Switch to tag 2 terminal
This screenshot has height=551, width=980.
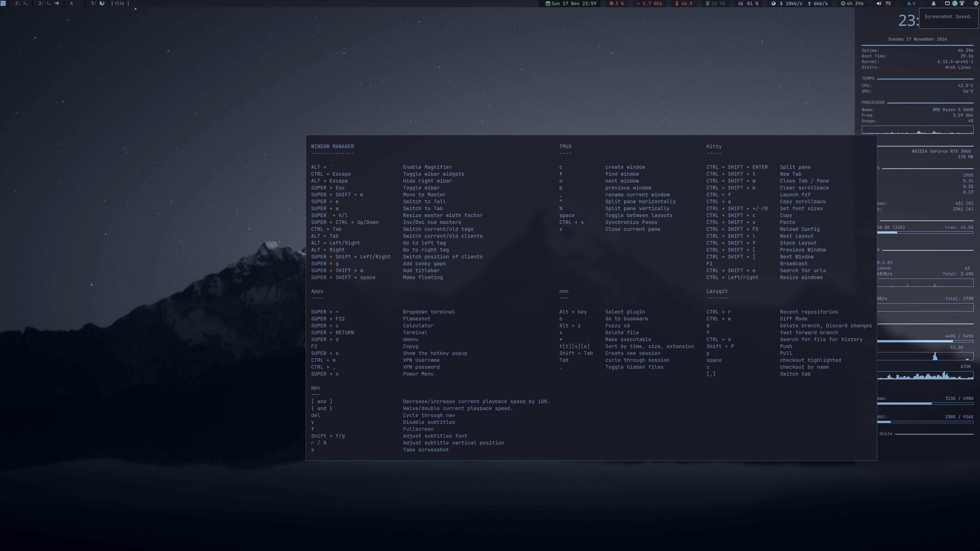tap(21, 3)
